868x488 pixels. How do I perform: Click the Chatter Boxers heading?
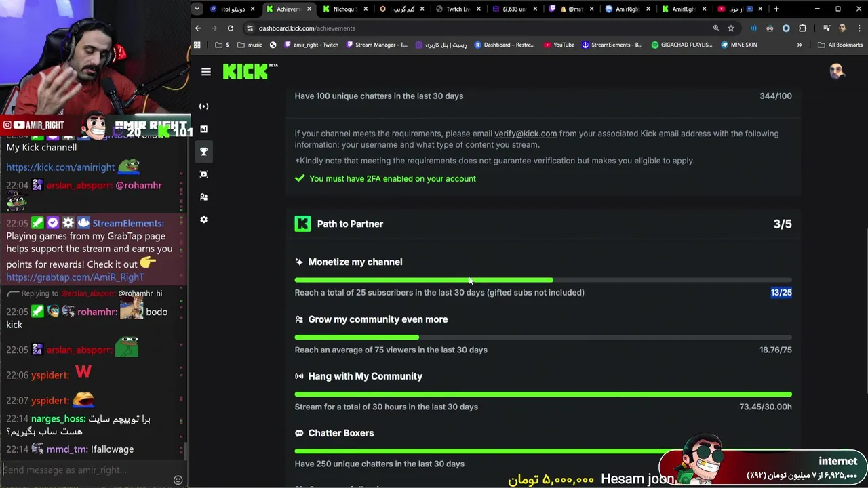tap(341, 433)
